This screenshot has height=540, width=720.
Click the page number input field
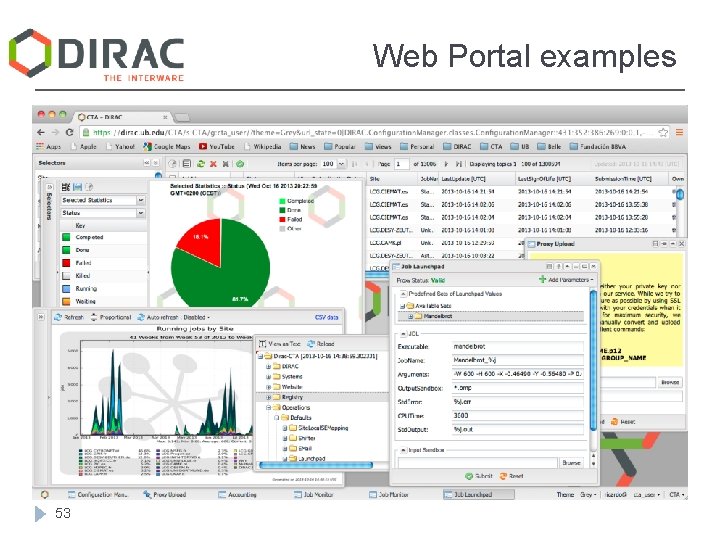[401, 164]
